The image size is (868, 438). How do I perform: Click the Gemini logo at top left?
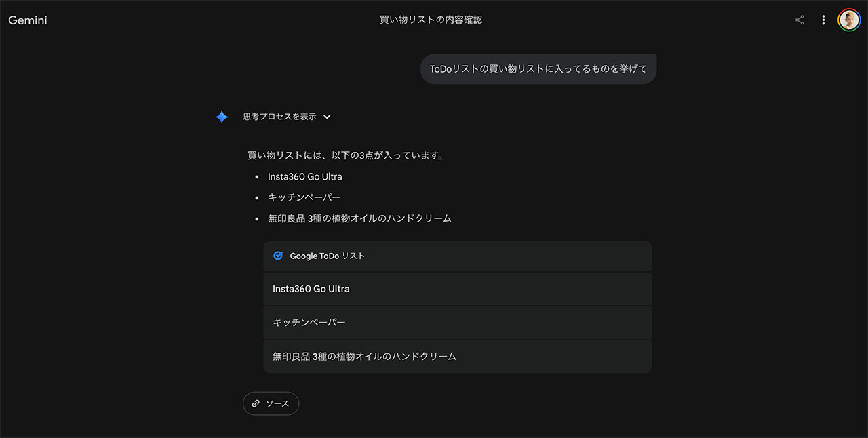coord(28,20)
